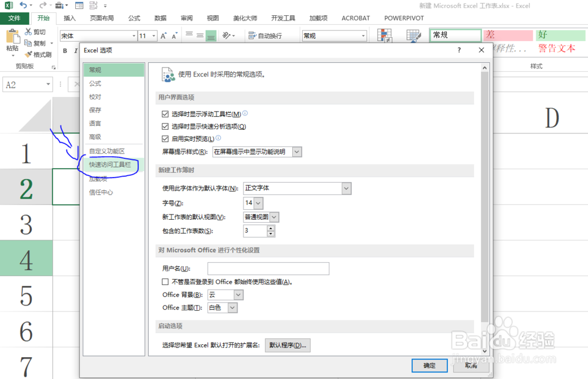Click the conditional formatting table icon
The height and width of the screenshot is (379, 588).
(385, 35)
